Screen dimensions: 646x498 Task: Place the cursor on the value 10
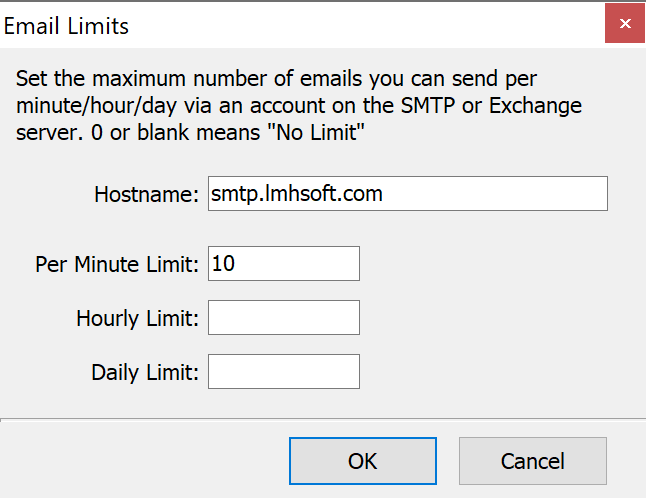[223, 264]
